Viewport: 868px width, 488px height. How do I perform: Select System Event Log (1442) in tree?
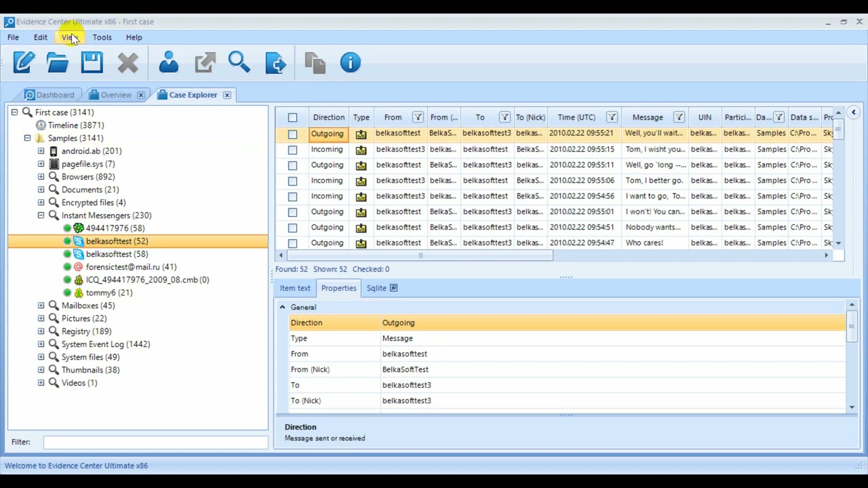coord(106,344)
